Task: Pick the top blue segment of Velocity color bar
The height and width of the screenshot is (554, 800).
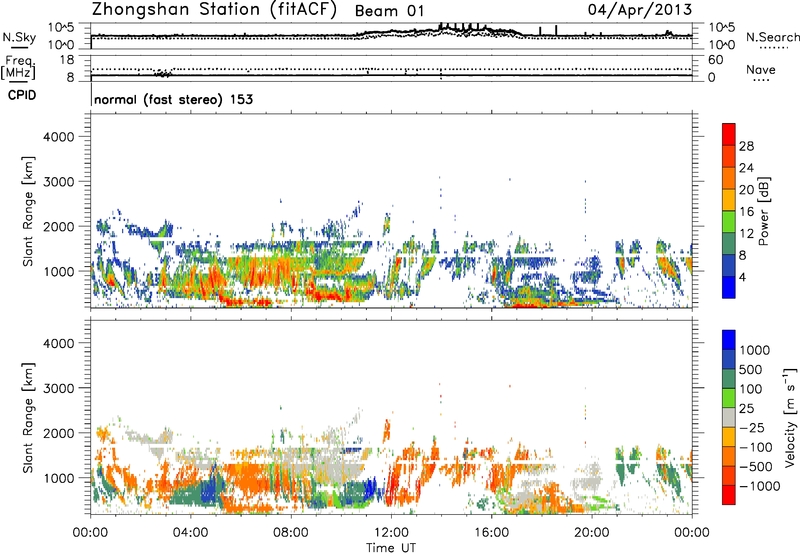Action: pos(729,340)
